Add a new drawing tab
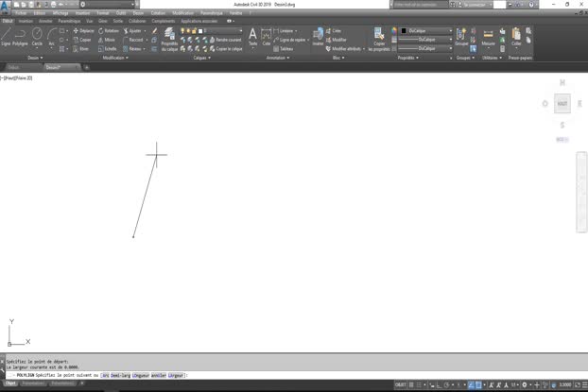This screenshot has width=588, height=392. tap(86, 67)
